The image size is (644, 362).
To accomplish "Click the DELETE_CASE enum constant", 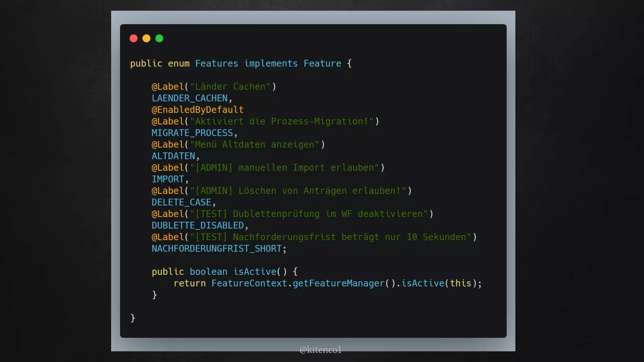I will tap(181, 202).
